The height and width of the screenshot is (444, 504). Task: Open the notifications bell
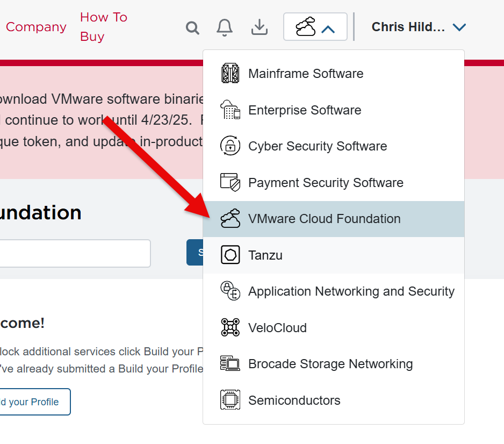coord(225,27)
